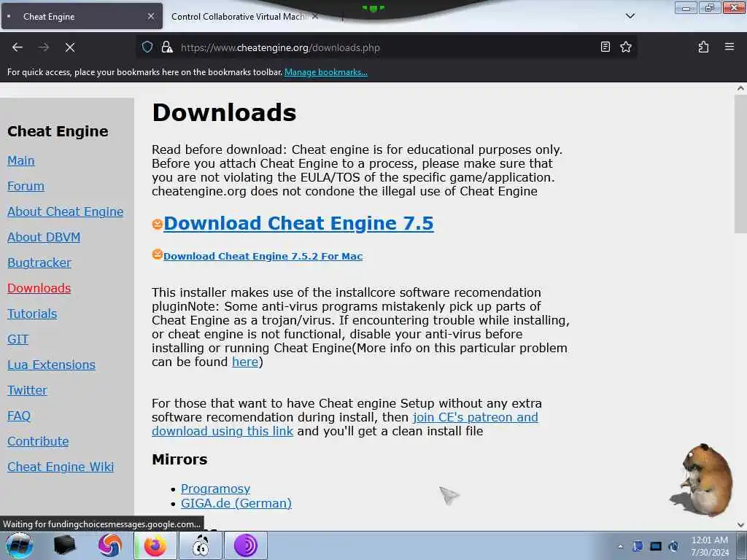Open About Cheat Engine link
Screen dimensions: 747x560
tap(65, 211)
